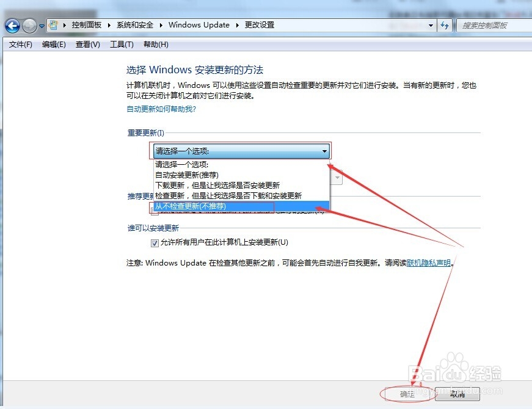Click the Control Panel icon in address bar
Screen dimensions: 532x409
click(53, 25)
